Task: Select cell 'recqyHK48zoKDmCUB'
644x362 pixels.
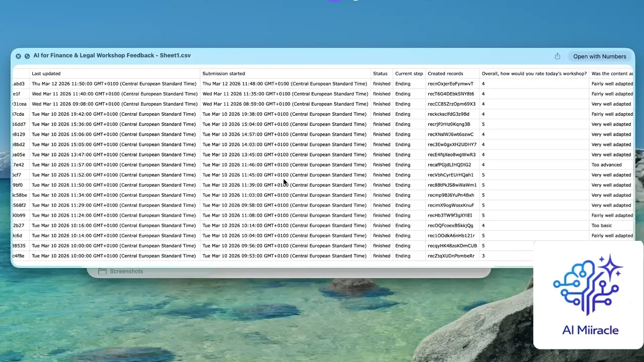Action: (452, 246)
